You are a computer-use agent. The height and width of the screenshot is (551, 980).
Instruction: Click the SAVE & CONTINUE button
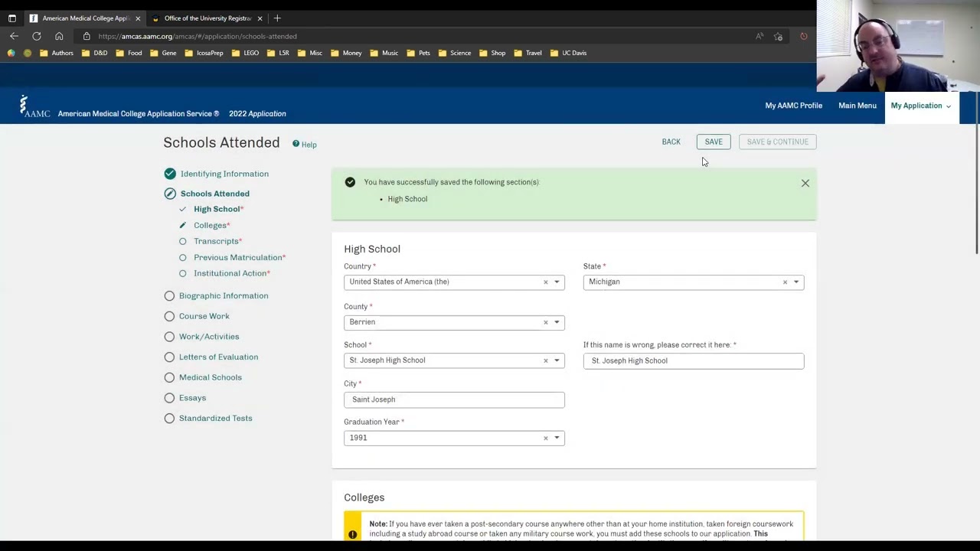pos(778,142)
